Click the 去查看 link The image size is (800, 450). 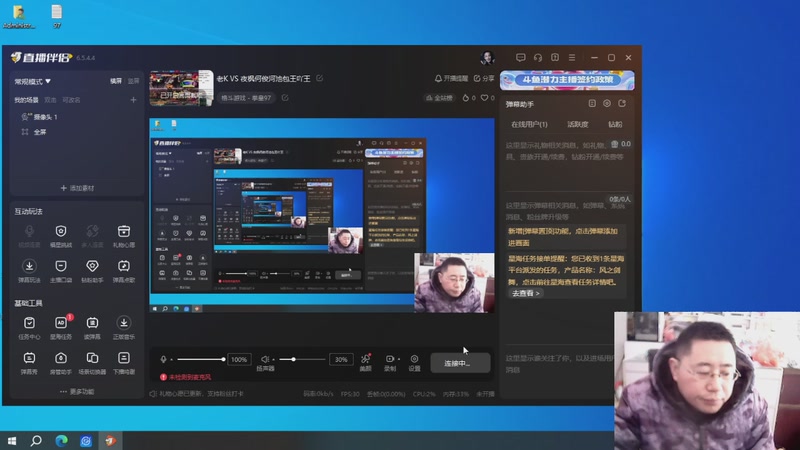coord(526,293)
